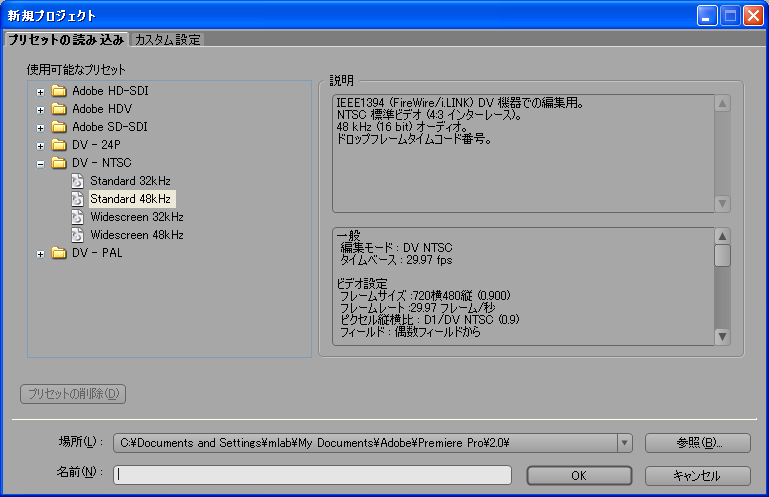Click the Standard 32kHz preset file icon

point(77,181)
